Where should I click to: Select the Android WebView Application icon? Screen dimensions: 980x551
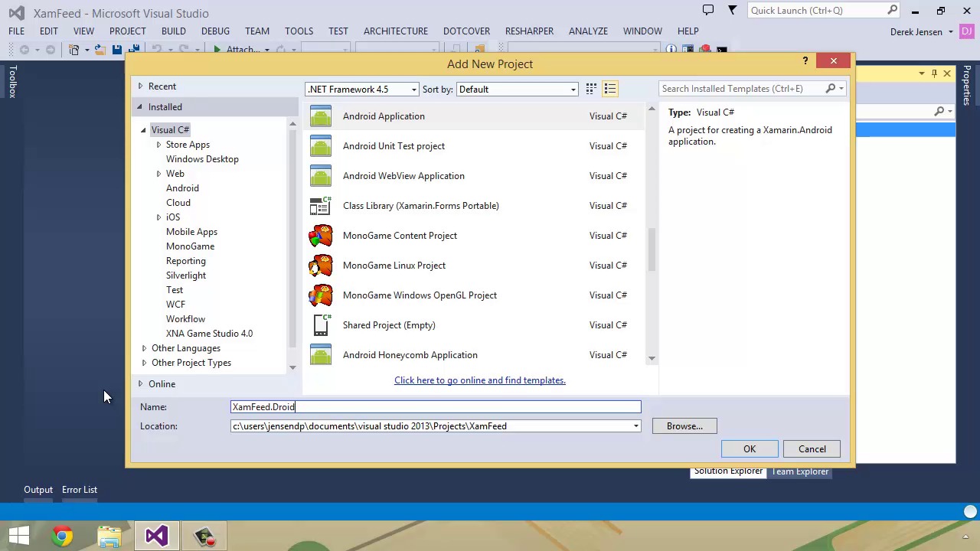coord(321,176)
